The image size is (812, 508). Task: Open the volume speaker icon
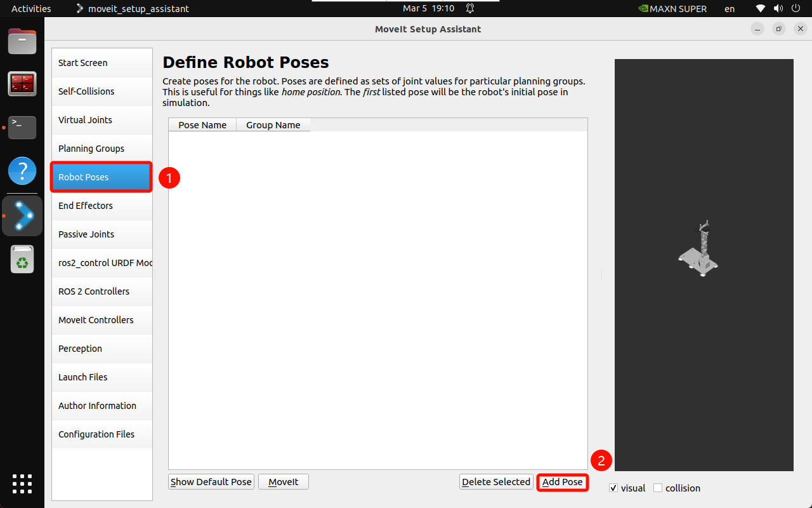[x=778, y=9]
